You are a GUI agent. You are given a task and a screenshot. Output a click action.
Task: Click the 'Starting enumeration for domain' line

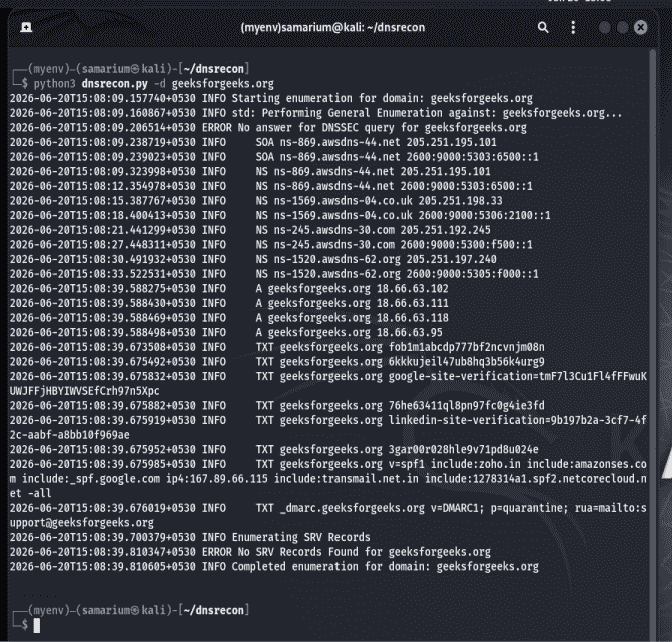click(271, 98)
